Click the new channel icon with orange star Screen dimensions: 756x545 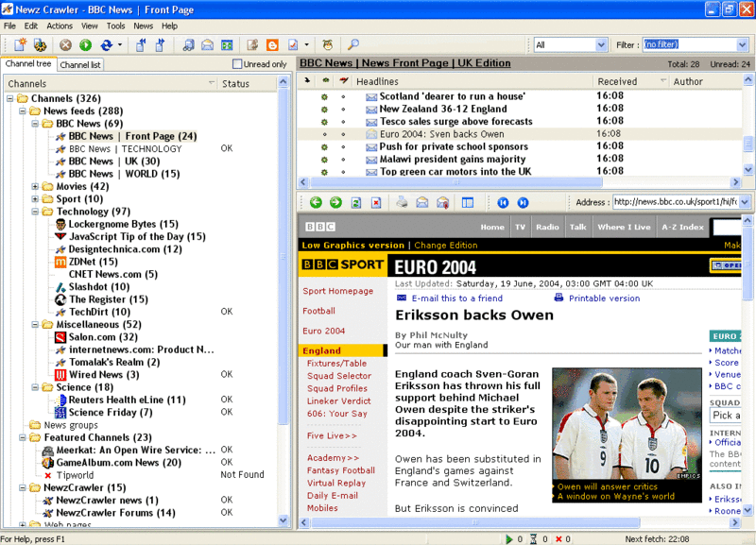tap(20, 44)
